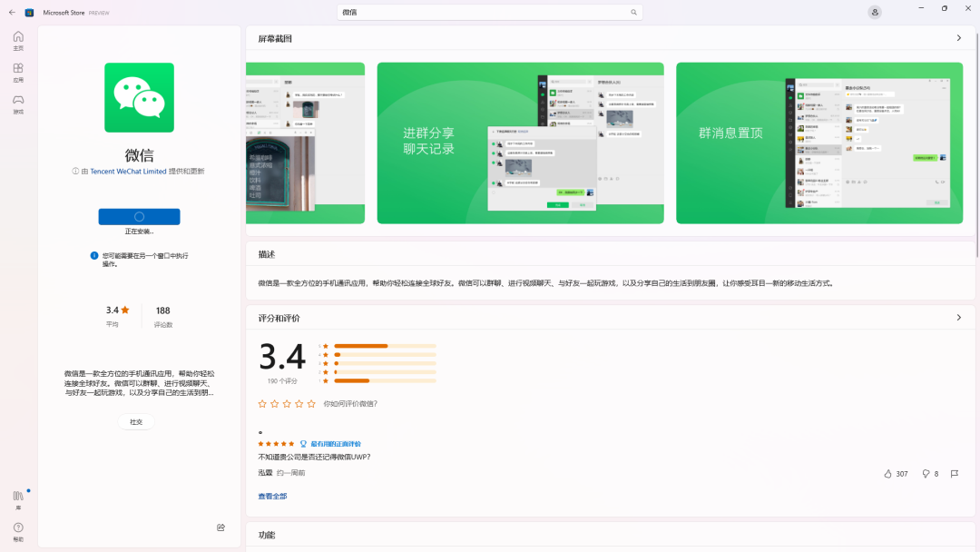This screenshot has height=552, width=980.
Task: Click the installation progress bar button
Action: 138,216
